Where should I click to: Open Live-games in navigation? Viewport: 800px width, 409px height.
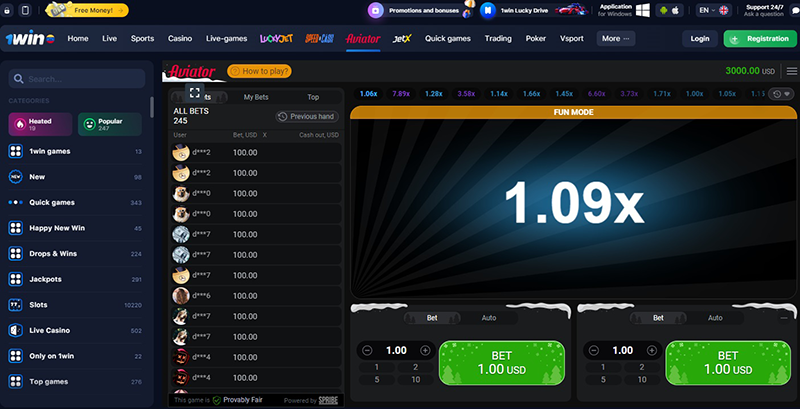227,38
